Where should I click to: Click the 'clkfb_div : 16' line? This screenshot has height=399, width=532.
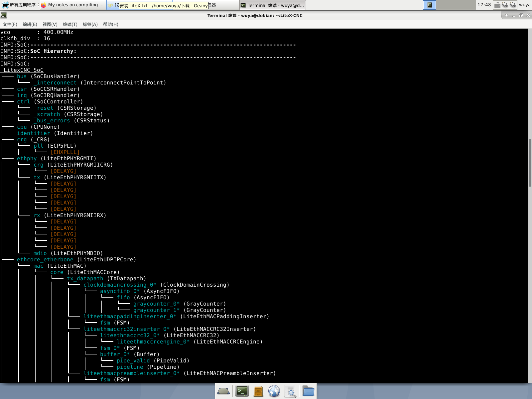[x=25, y=39]
